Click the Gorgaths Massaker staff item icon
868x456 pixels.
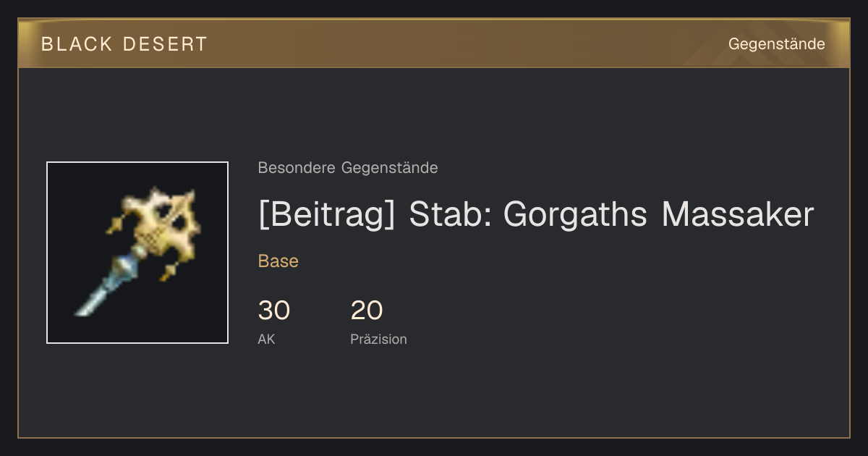pyautogui.click(x=137, y=252)
